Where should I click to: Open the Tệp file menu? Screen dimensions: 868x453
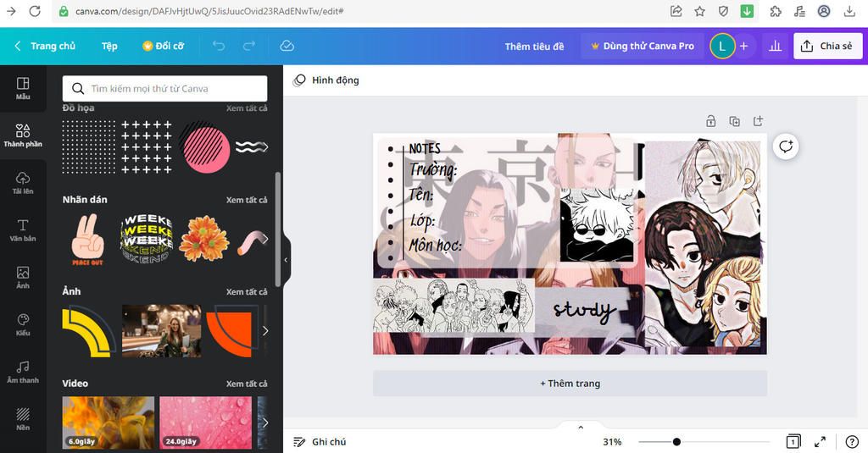click(x=109, y=46)
